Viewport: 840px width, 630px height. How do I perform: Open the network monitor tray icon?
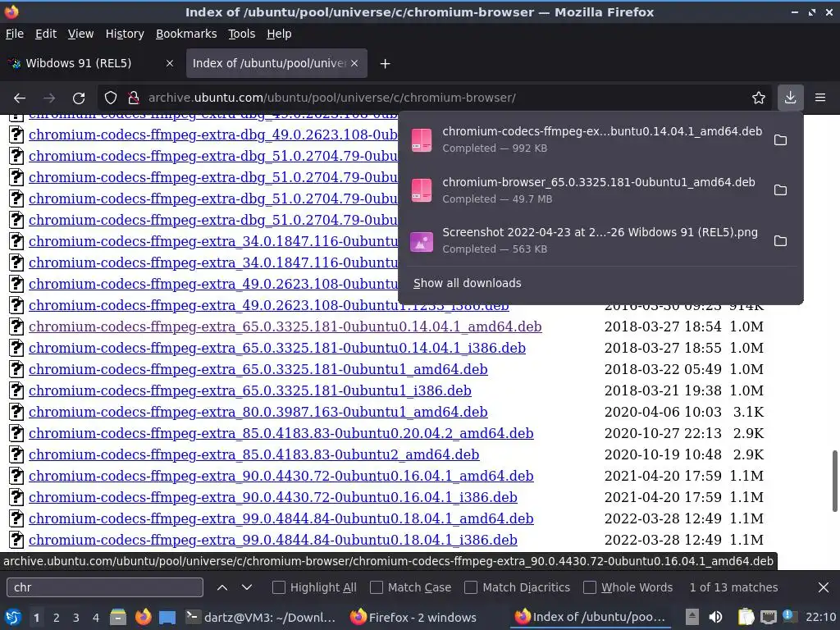point(769,617)
